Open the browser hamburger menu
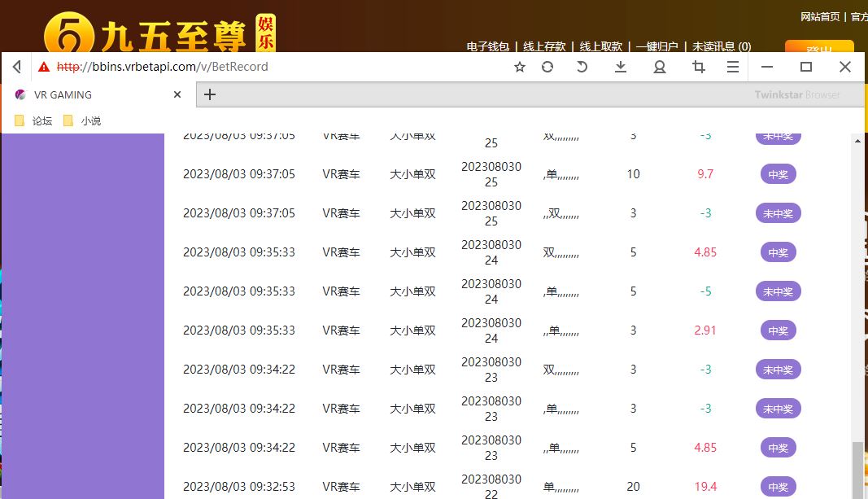This screenshot has width=868, height=499. tap(733, 67)
